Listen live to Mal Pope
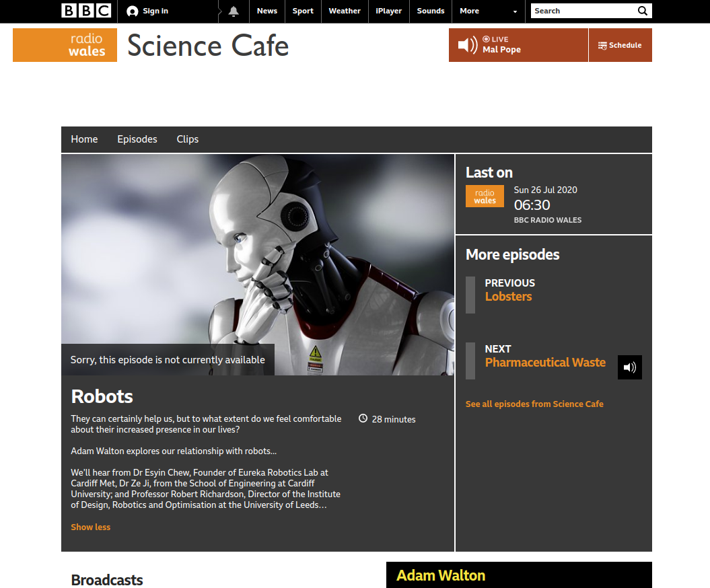Image resolution: width=710 pixels, height=588 pixels. pos(518,45)
